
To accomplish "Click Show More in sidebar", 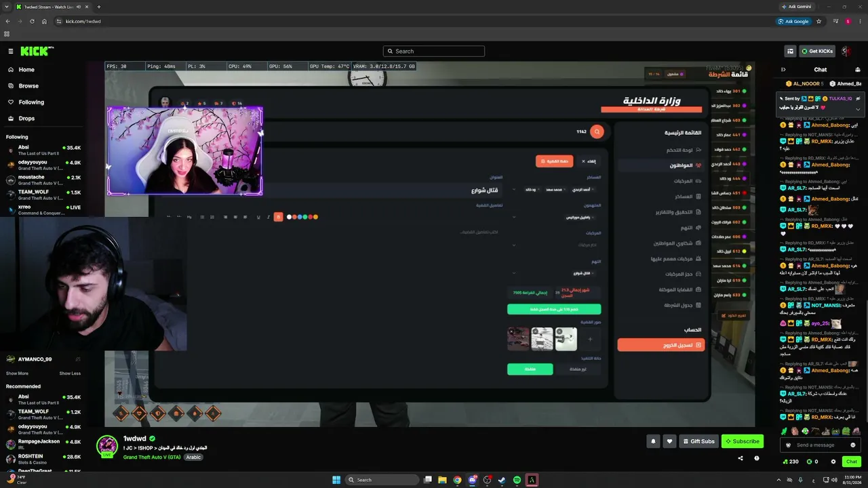I will coord(17,373).
